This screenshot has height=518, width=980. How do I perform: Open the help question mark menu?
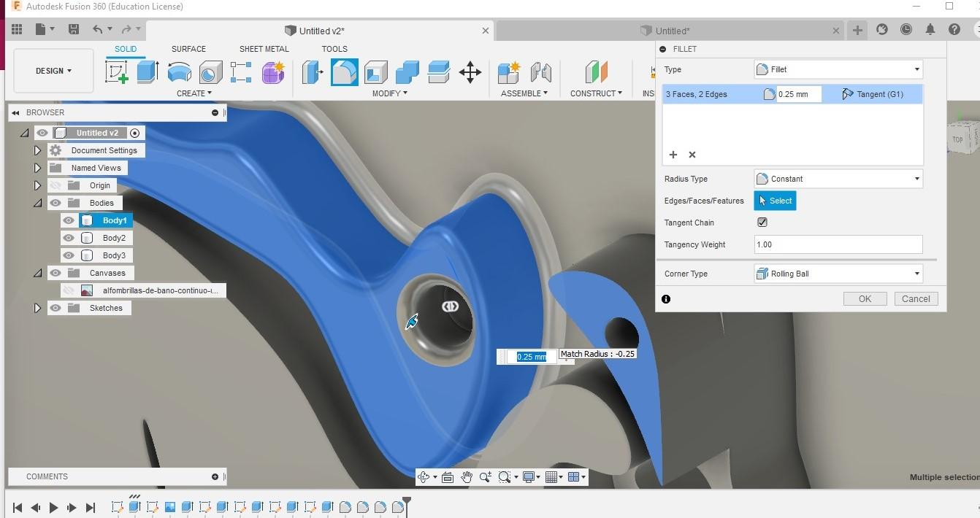(x=954, y=29)
